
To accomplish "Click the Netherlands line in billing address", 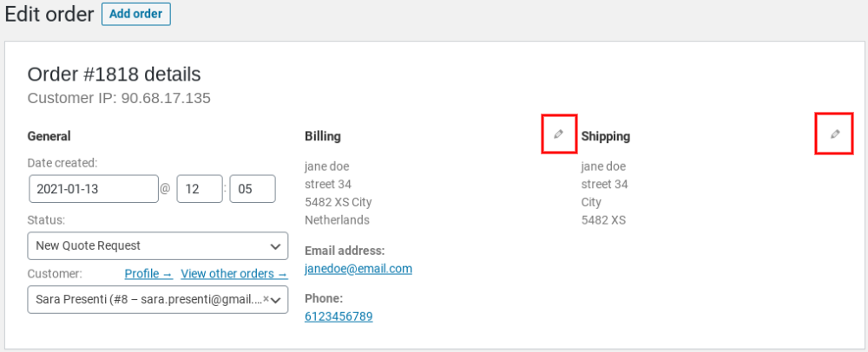I will coord(337,220).
